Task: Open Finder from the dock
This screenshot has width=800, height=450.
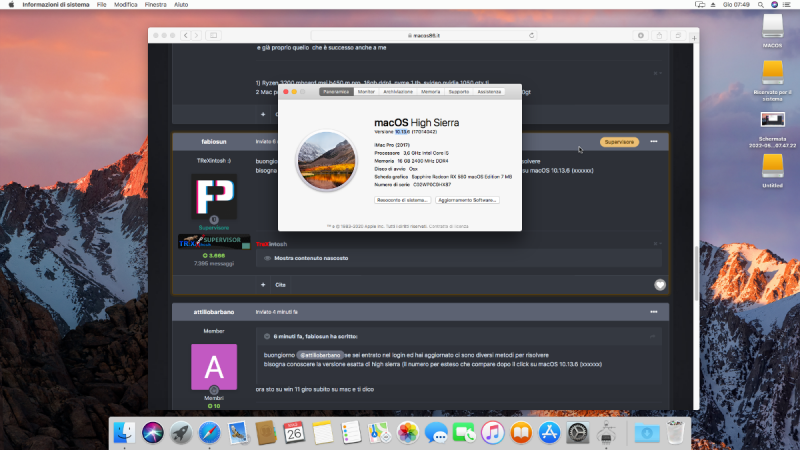Action: coord(124,433)
